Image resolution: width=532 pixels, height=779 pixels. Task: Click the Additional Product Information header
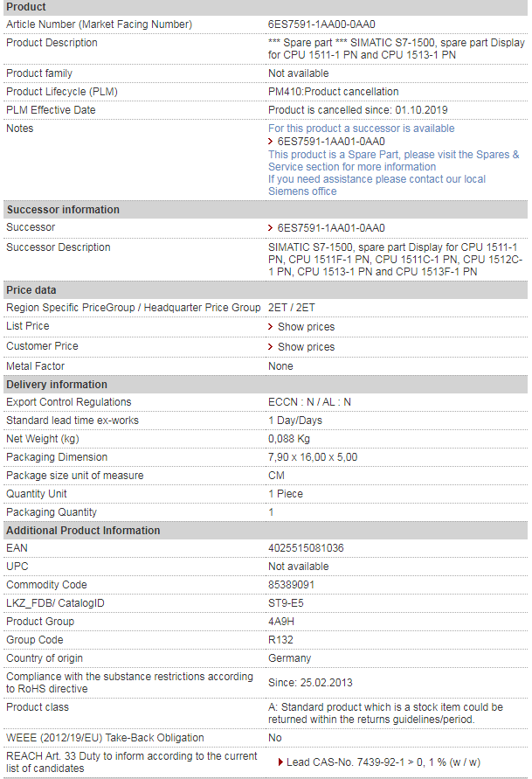click(x=266, y=531)
